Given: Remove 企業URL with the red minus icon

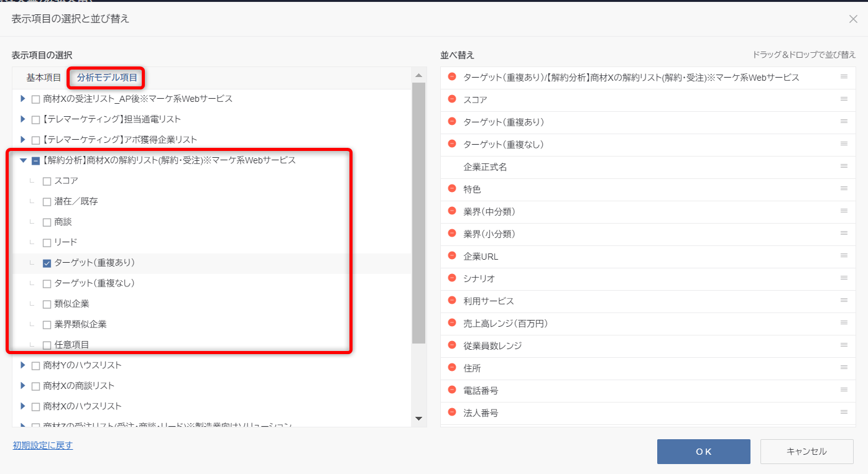Looking at the screenshot, I should (x=452, y=256).
